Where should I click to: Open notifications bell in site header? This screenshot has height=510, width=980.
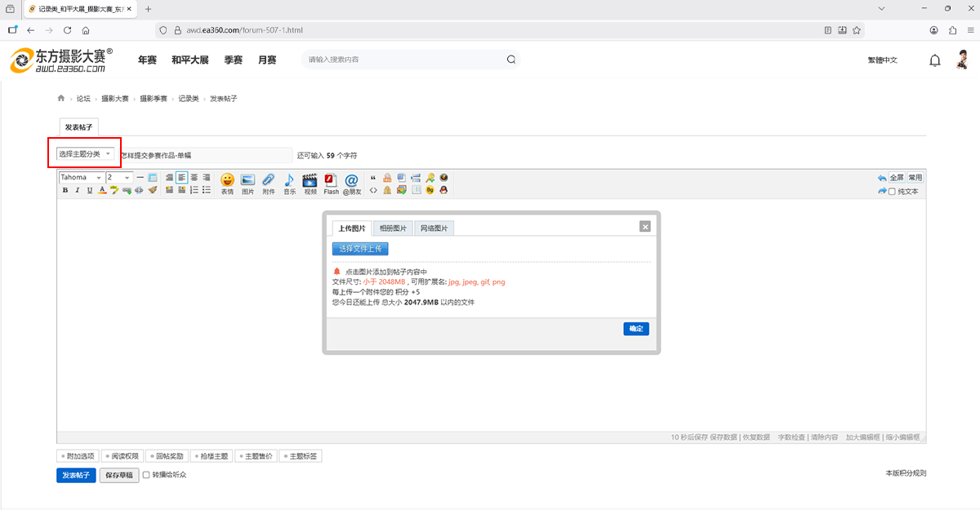(x=935, y=60)
